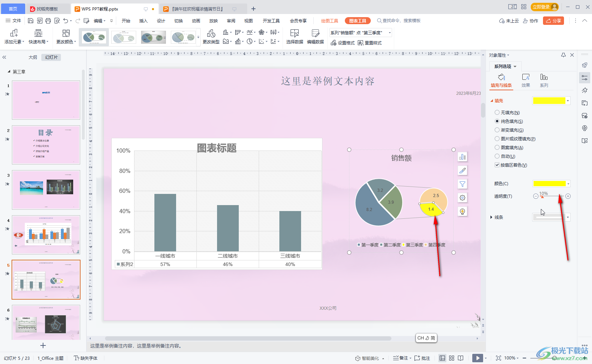Open the Design ribbon tab
Image resolution: width=592 pixels, height=364 pixels.
161,21
